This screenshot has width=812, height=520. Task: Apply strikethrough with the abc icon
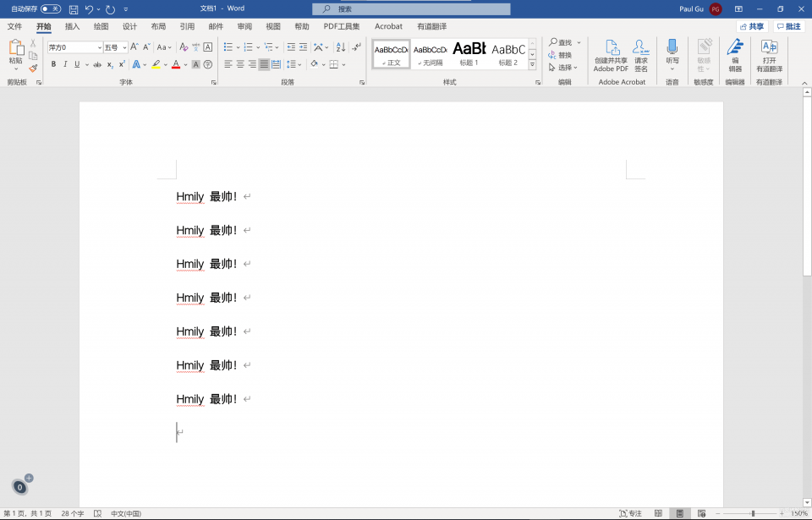click(96, 64)
